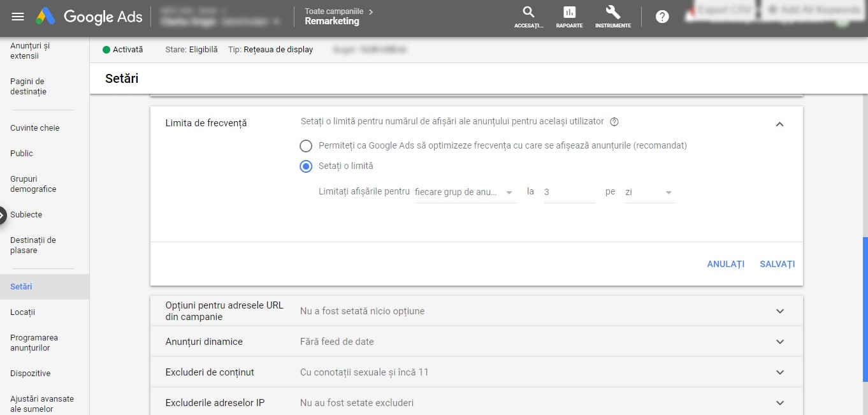
Task: Expand the Anunțuri dinamice section
Action: tap(779, 342)
